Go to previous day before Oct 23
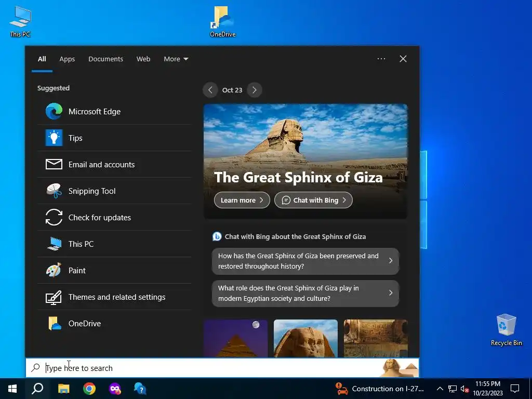The width and height of the screenshot is (532, 399). (210, 90)
